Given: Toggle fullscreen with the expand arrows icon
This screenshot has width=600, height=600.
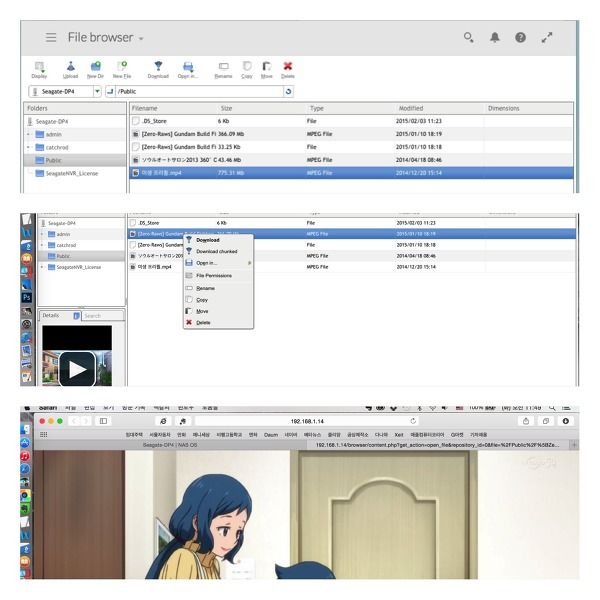Looking at the screenshot, I should coord(547,37).
